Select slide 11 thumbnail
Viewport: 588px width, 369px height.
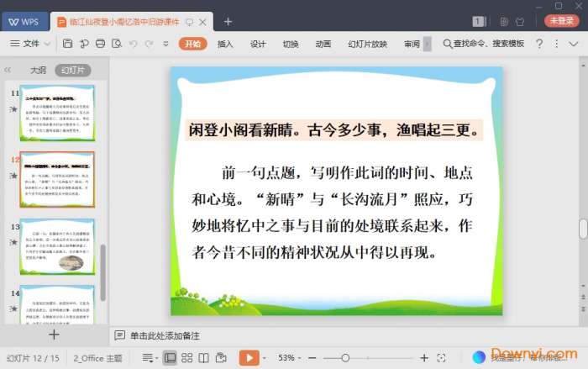point(57,113)
